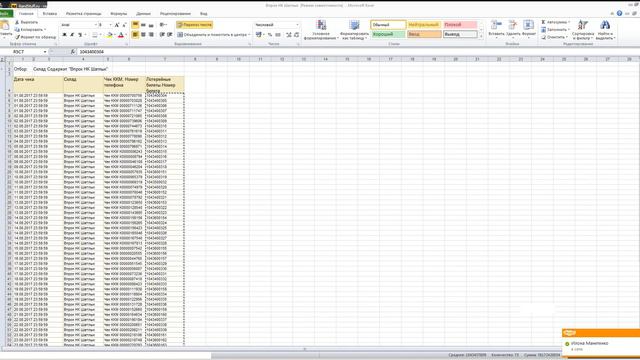Click Format Painter (Формат по образцу)
The width and height of the screenshot is (640, 360).
[x=36, y=37]
